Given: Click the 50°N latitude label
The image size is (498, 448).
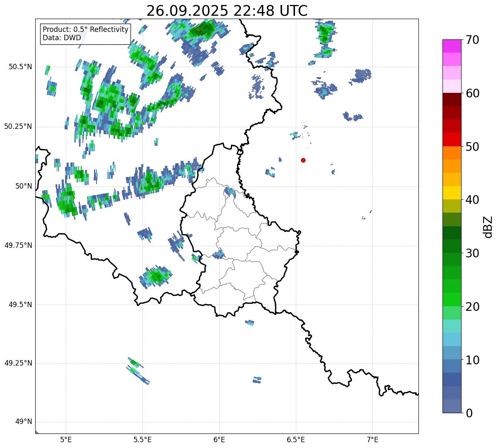Looking at the screenshot, I should [24, 186].
